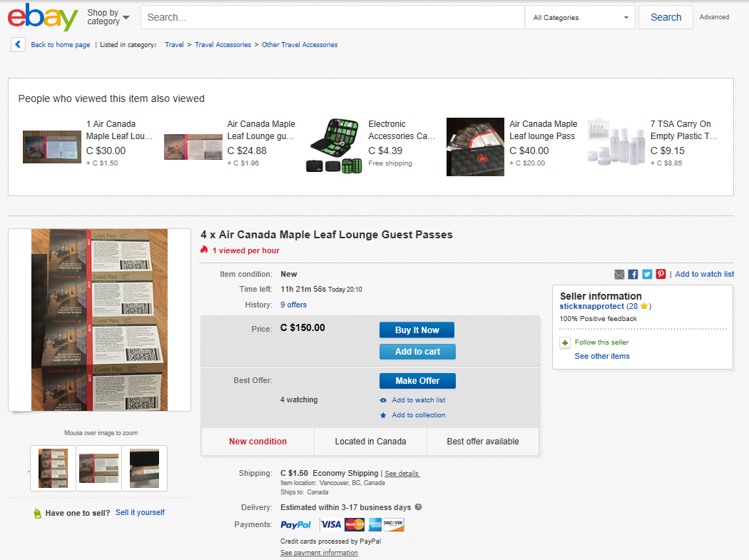Open All Categories dropdown
The width and height of the screenshot is (749, 560).
click(x=580, y=17)
